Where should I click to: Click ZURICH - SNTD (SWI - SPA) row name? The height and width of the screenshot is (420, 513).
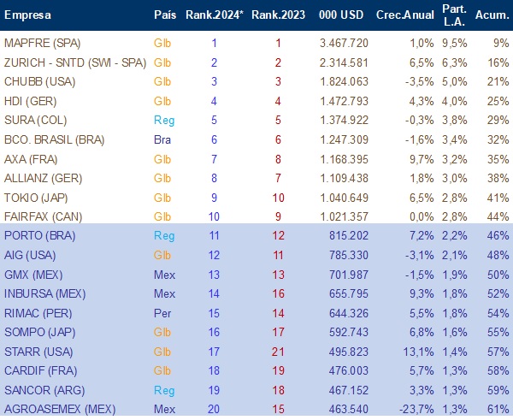point(75,62)
